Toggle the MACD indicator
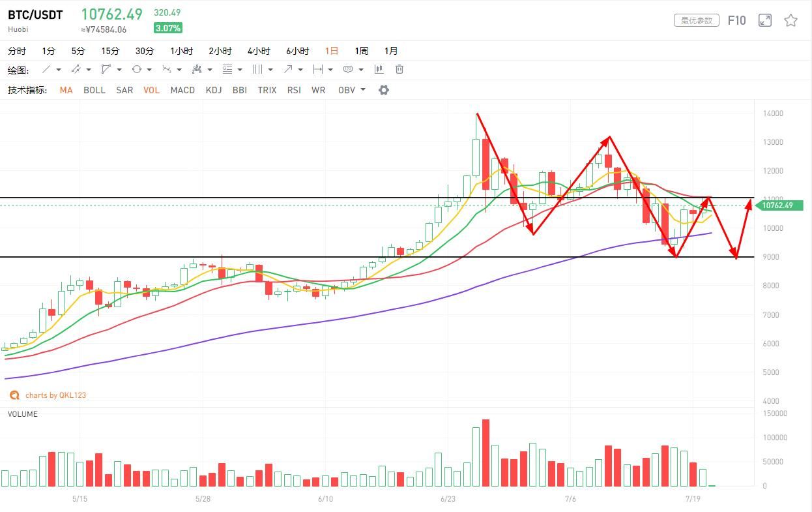The image size is (812, 512). [182, 90]
